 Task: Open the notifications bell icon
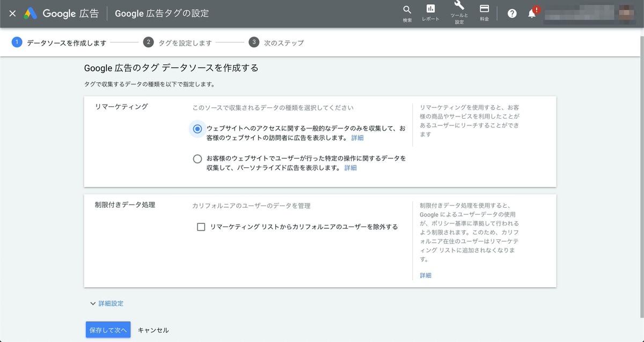(532, 13)
